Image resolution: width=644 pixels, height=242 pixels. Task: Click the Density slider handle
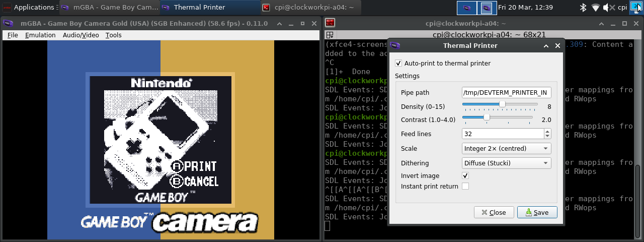pos(502,104)
